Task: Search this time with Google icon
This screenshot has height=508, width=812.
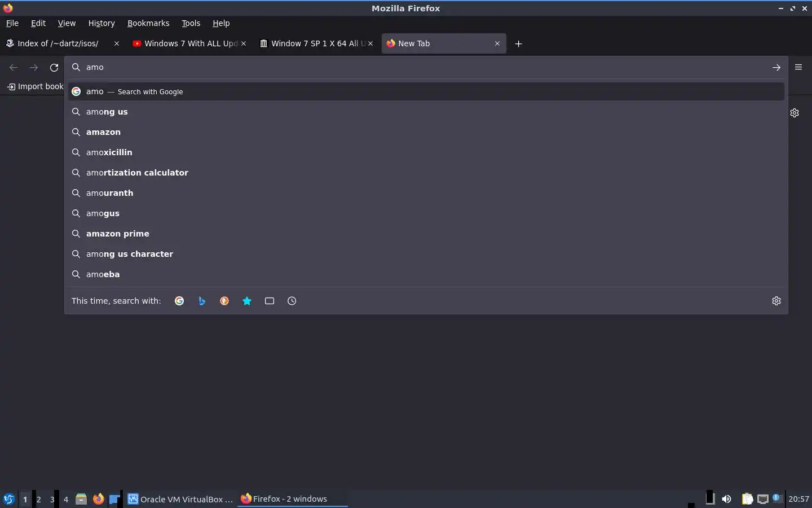Action: (x=179, y=301)
